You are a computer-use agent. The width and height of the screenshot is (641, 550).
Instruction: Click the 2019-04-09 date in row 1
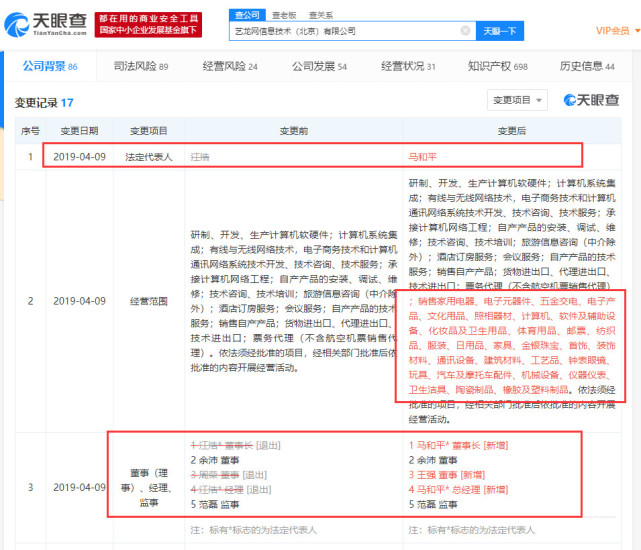pyautogui.click(x=79, y=157)
